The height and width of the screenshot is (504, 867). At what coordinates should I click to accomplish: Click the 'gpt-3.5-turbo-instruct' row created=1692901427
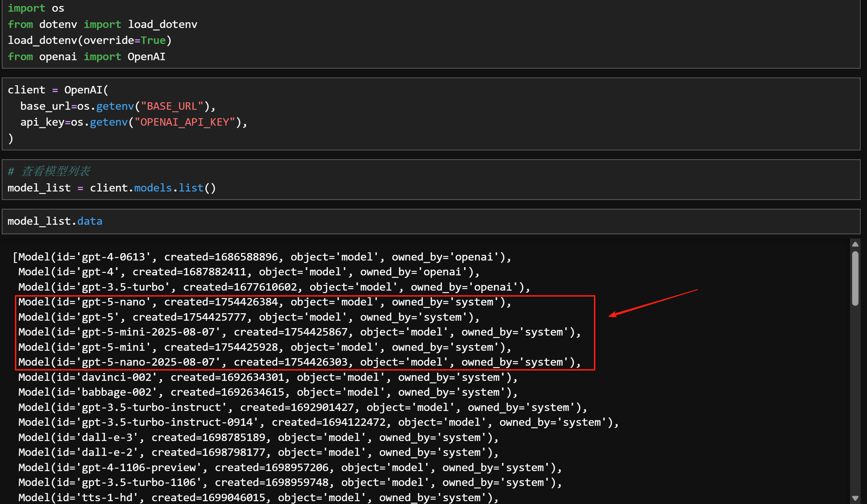click(x=303, y=407)
